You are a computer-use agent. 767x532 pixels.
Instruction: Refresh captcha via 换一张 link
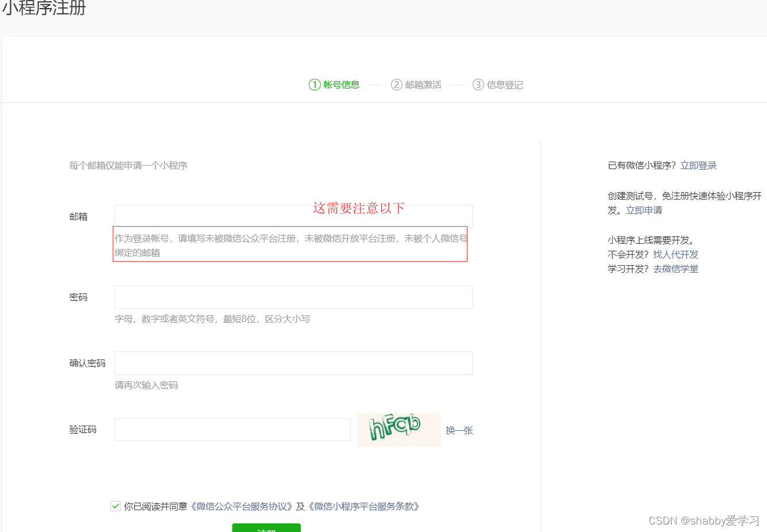point(459,430)
